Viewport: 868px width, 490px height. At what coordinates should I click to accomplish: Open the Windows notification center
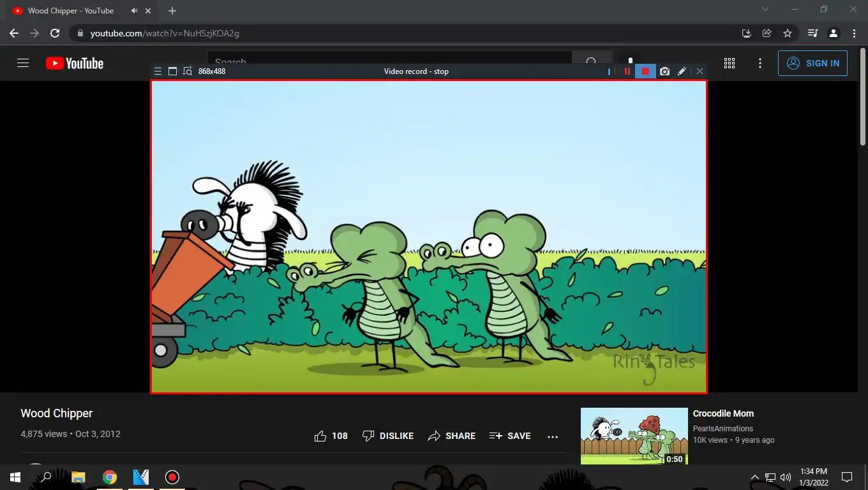pos(847,477)
